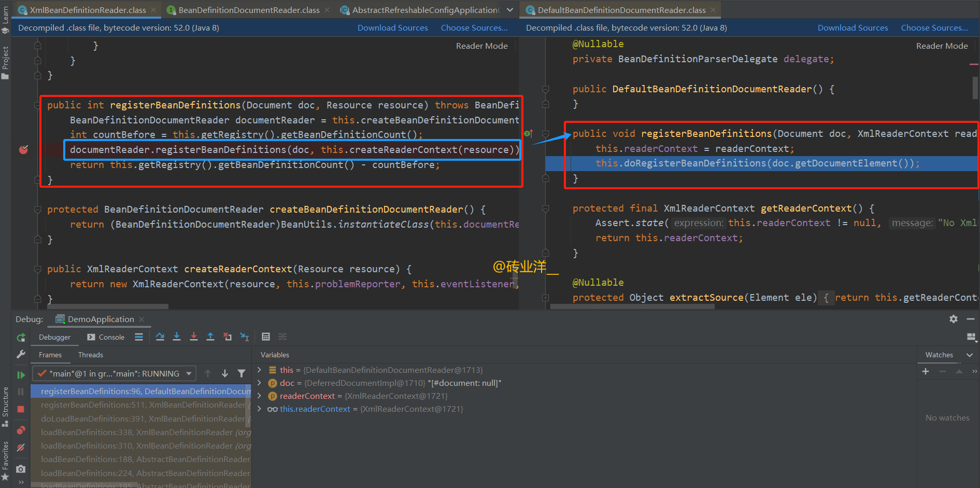Screen dimensions: 980x488
Task: Open debug panel gear settings
Action: 954,319
